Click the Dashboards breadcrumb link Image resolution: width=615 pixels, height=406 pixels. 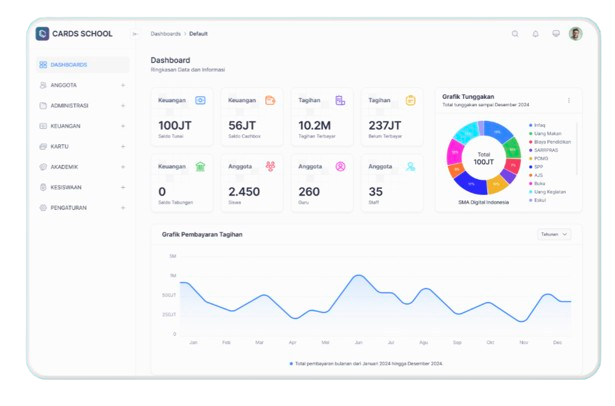[166, 34]
